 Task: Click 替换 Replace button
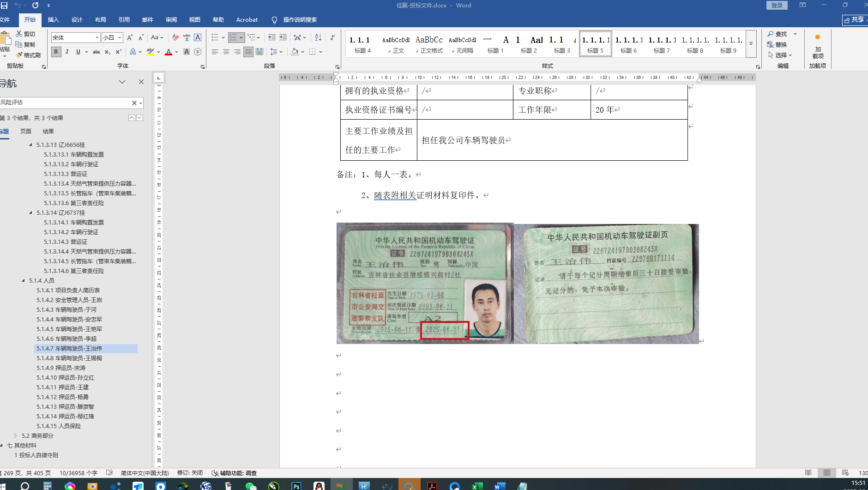(778, 44)
